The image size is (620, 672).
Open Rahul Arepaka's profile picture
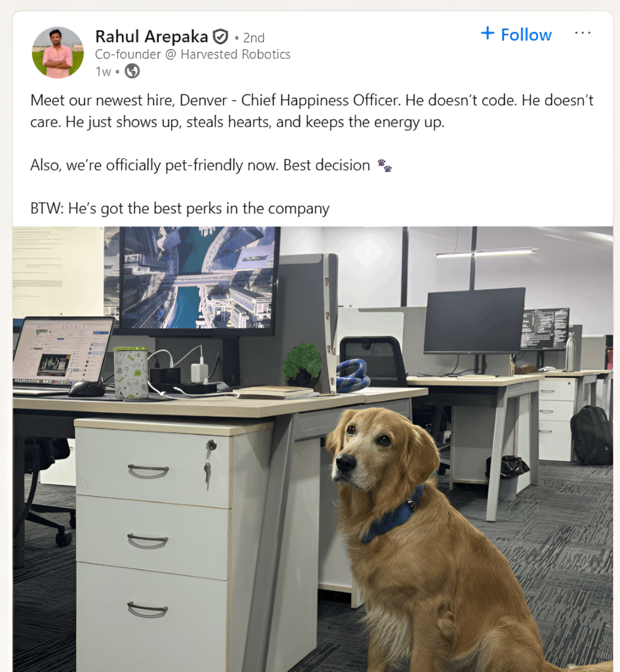point(58,52)
